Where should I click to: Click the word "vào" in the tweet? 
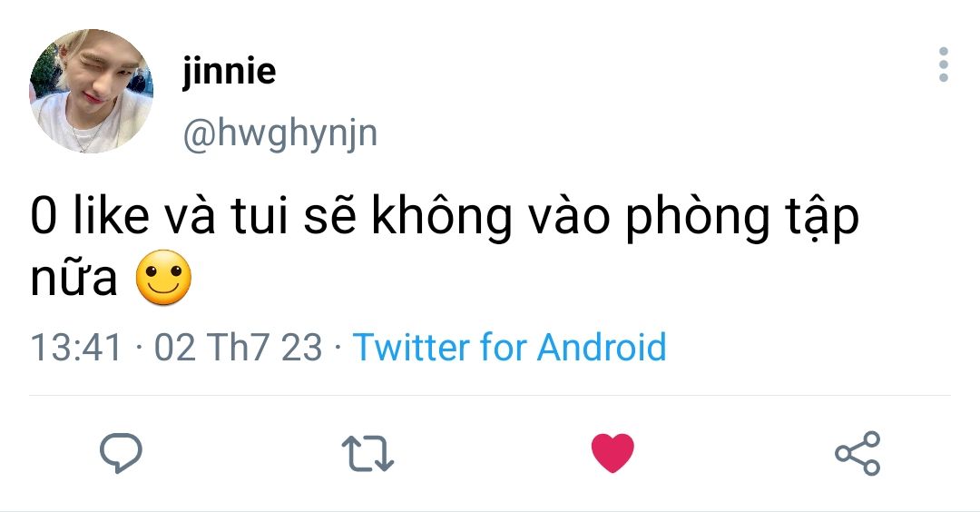[x=569, y=216]
